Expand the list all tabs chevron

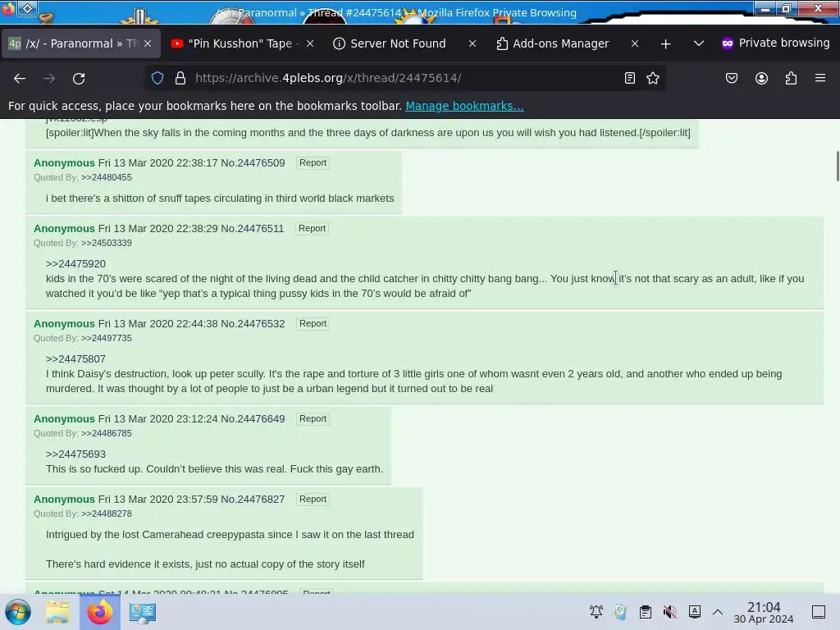(x=699, y=43)
